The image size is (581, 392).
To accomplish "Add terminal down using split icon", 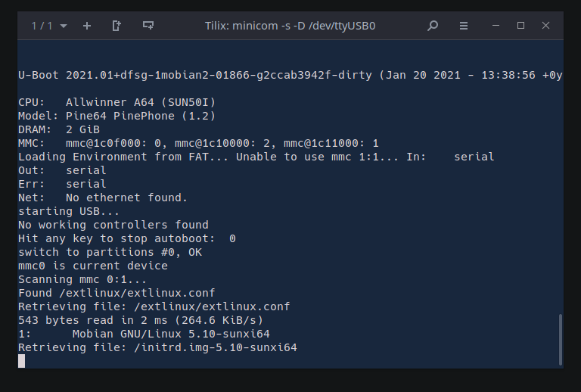I will tap(148, 26).
